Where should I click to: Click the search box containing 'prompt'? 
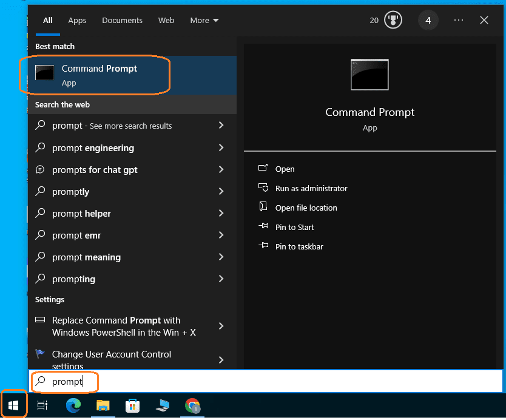267,382
